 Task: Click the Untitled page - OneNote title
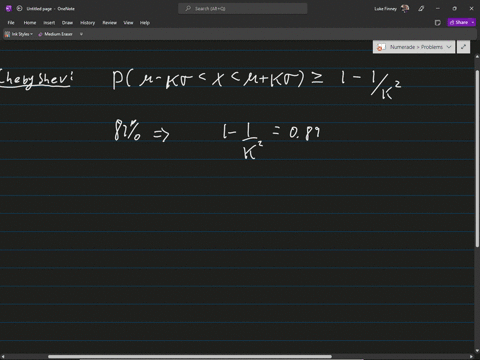(x=51, y=9)
